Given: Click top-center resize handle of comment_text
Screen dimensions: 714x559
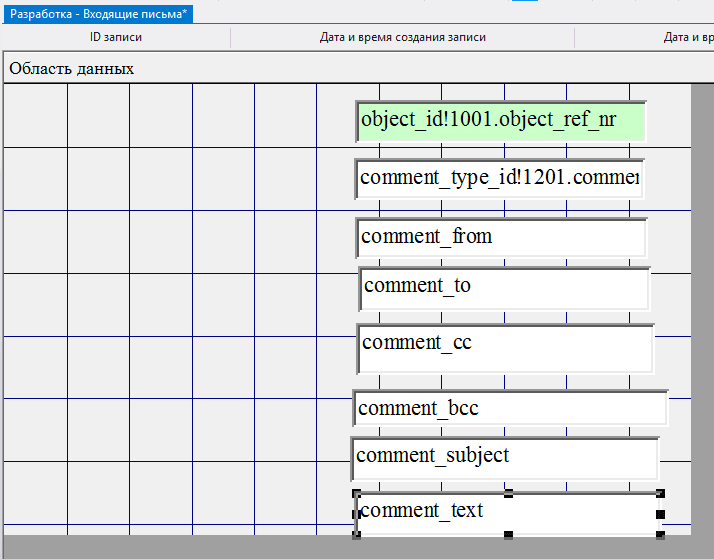Looking at the screenshot, I should (508, 493).
